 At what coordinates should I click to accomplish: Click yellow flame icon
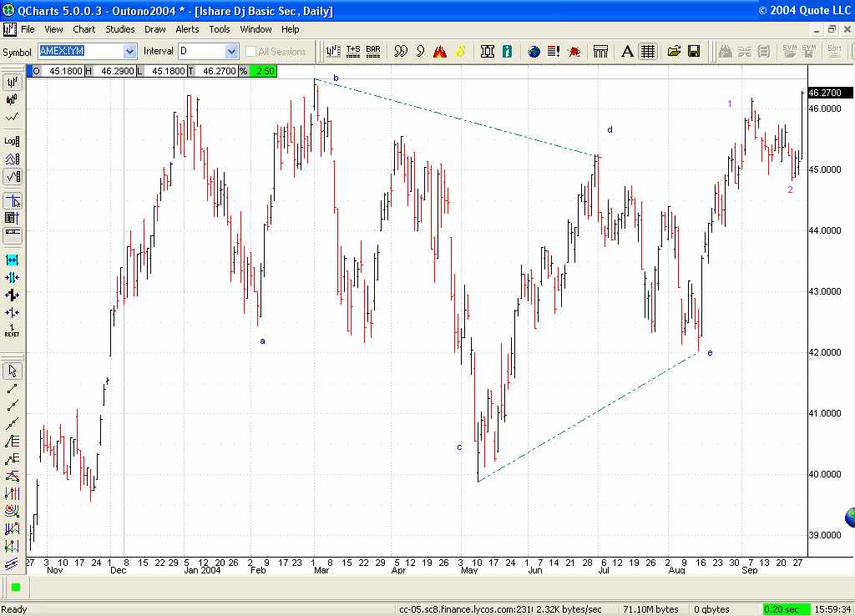460,51
